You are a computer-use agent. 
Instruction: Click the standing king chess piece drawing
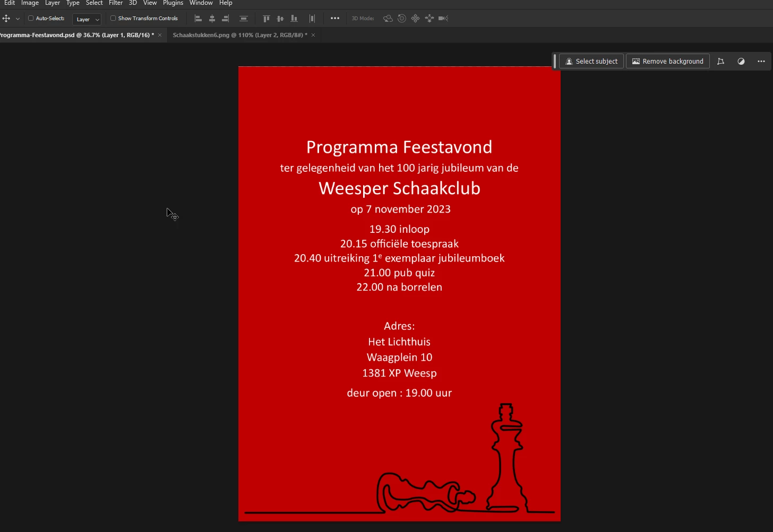[507, 458]
